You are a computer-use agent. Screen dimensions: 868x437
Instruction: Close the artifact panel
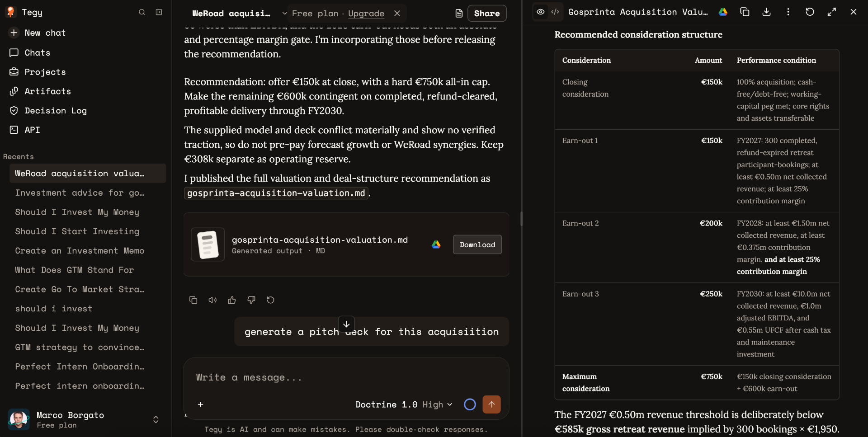point(853,12)
